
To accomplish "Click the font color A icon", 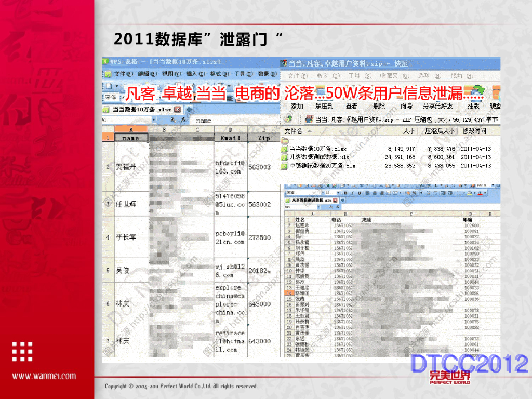I will point(480,193).
